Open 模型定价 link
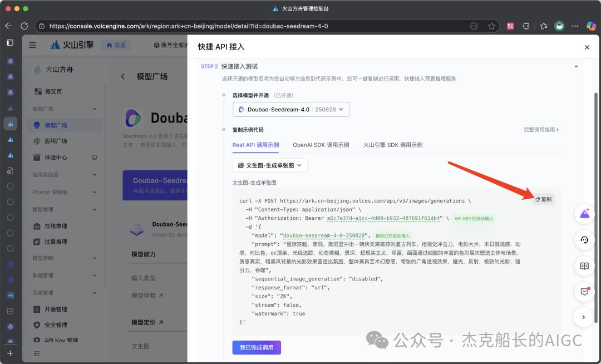 pos(147,322)
